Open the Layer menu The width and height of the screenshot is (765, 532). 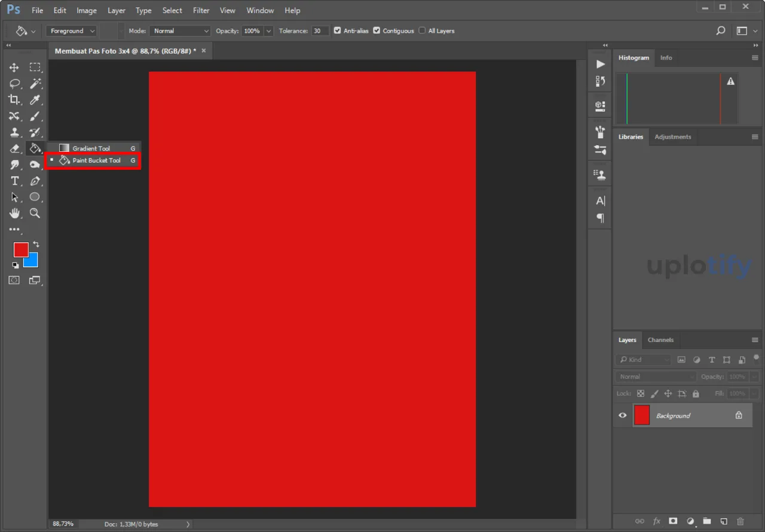[x=117, y=11]
